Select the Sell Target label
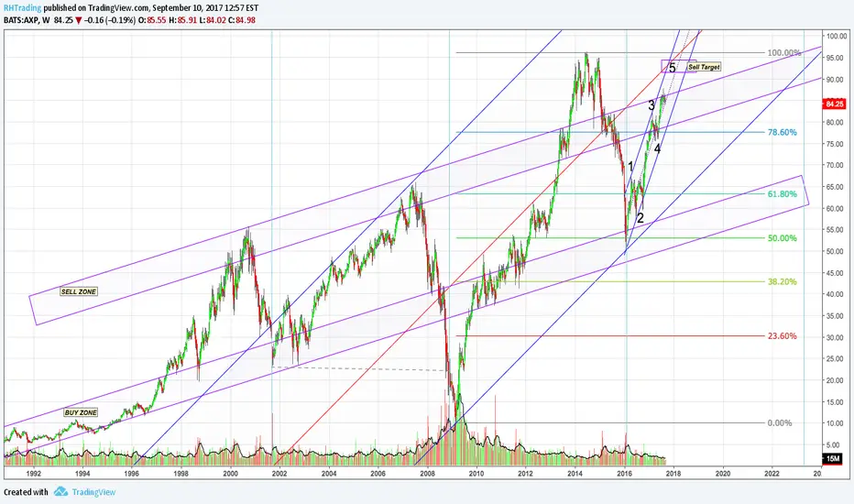This screenshot has height=504, width=854. (x=704, y=67)
